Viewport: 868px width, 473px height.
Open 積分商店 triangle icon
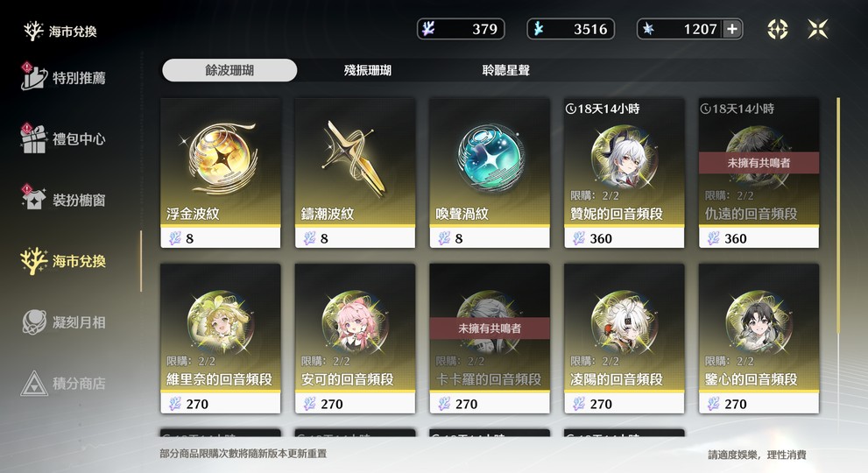pos(34,383)
